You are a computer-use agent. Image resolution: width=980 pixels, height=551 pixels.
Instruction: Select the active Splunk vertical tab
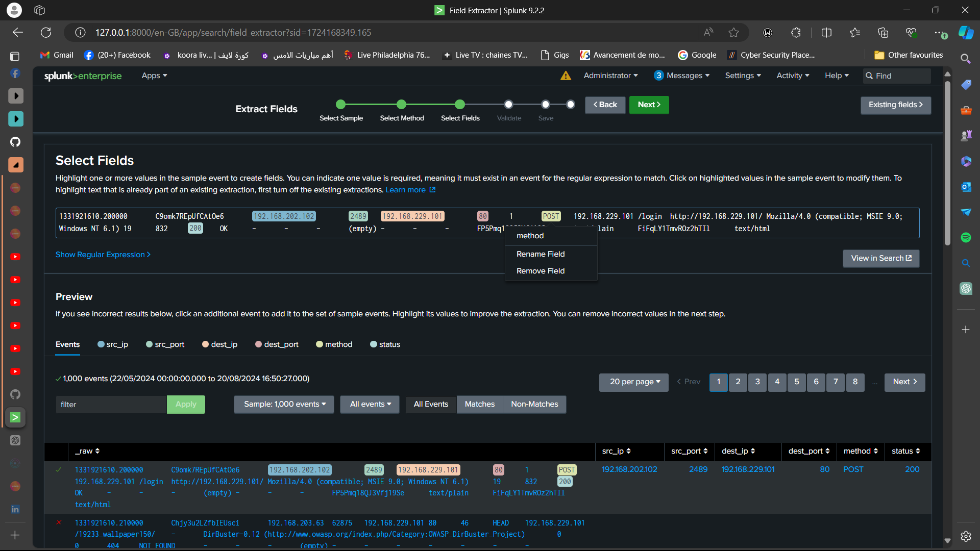coord(15,417)
